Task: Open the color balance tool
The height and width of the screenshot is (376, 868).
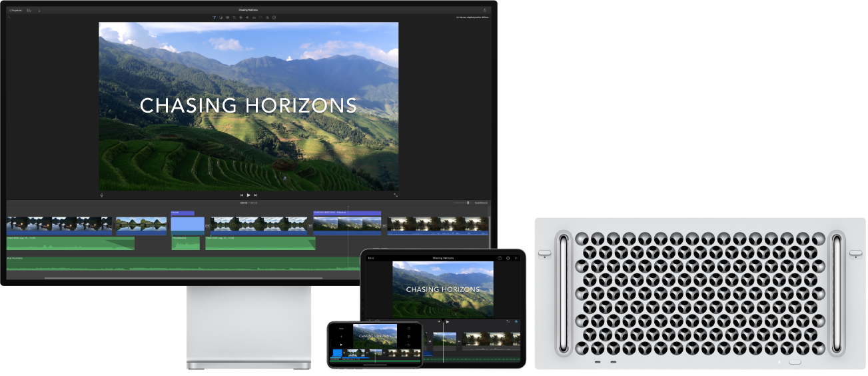Action: click(220, 17)
